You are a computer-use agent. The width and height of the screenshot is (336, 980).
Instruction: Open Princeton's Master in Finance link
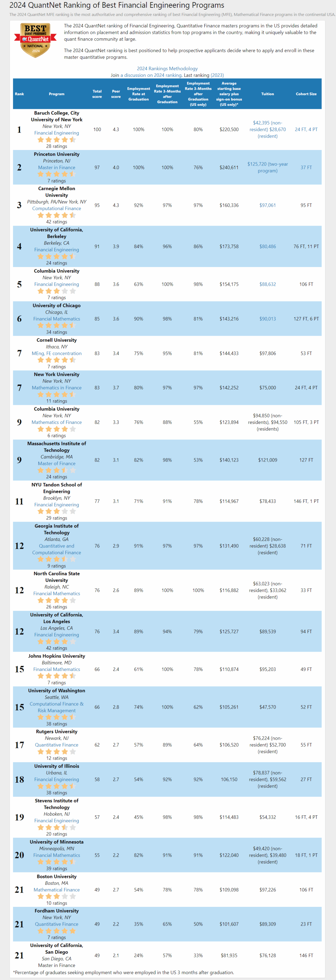coord(57,167)
